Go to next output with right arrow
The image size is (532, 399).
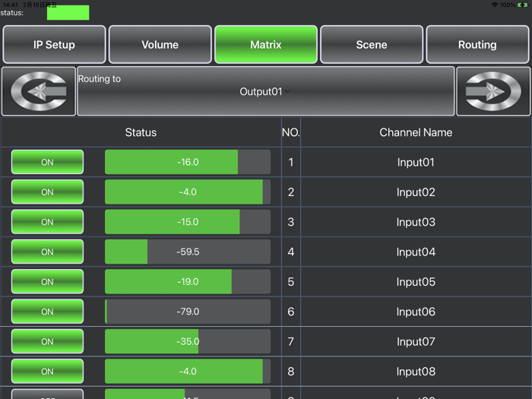point(493,91)
